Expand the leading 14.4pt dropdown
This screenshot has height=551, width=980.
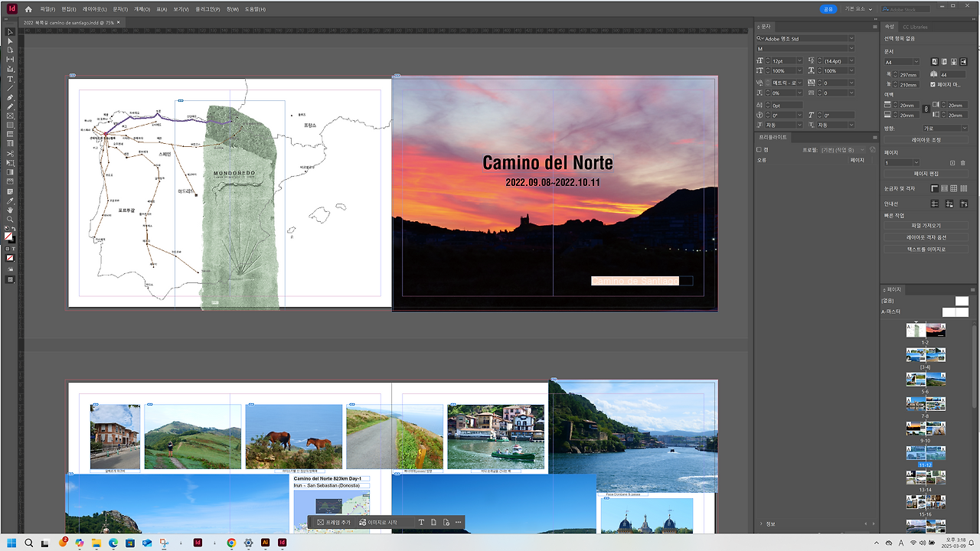click(851, 60)
